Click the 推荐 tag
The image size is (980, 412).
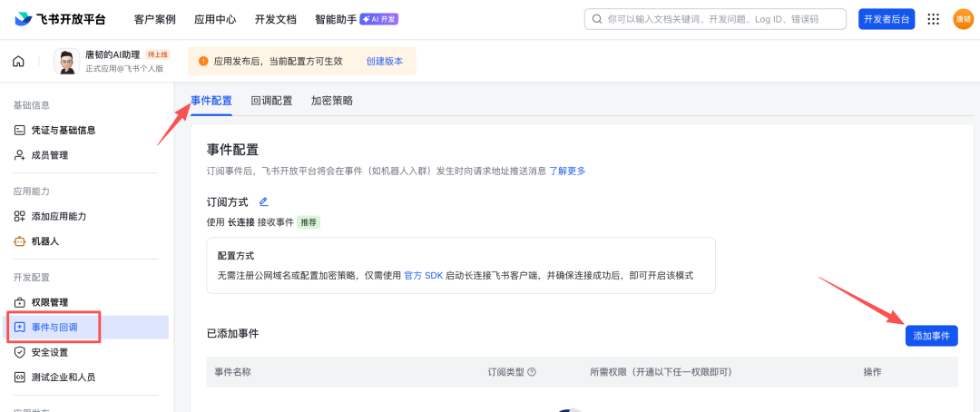coord(309,222)
